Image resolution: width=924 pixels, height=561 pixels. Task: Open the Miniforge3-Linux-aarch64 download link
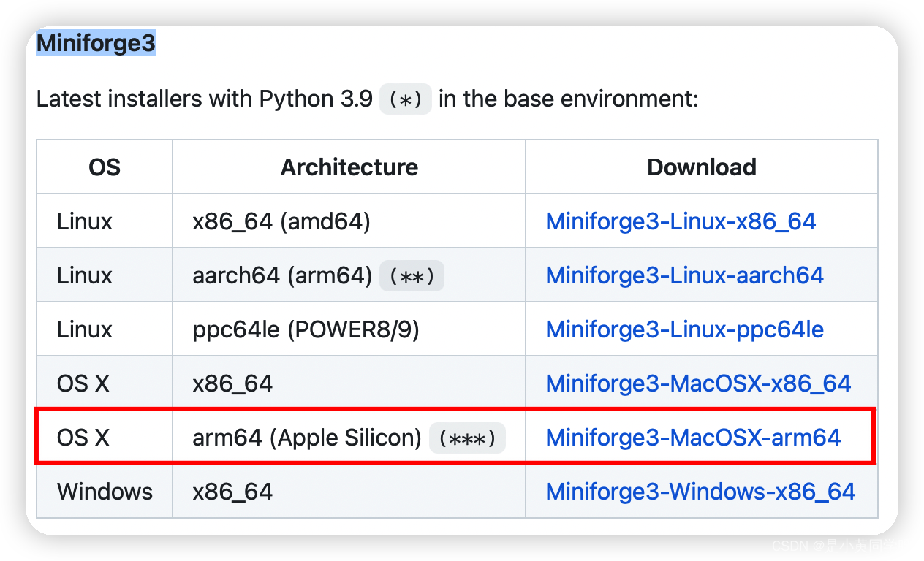tap(684, 275)
